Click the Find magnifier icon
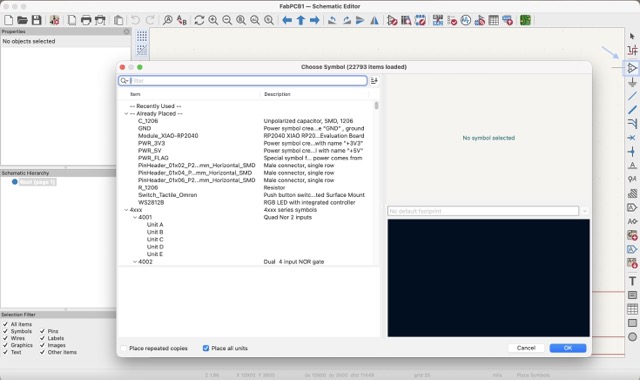This screenshot has height=380, width=640. click(x=167, y=20)
